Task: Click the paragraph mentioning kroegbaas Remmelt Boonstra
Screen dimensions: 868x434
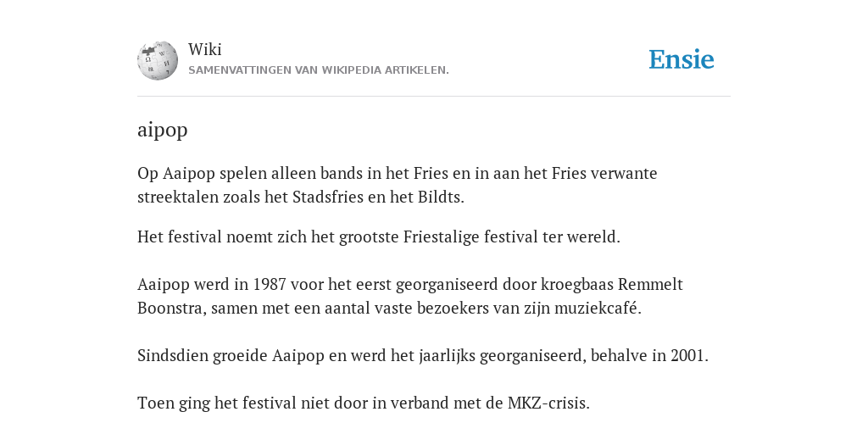Action: 409,296
